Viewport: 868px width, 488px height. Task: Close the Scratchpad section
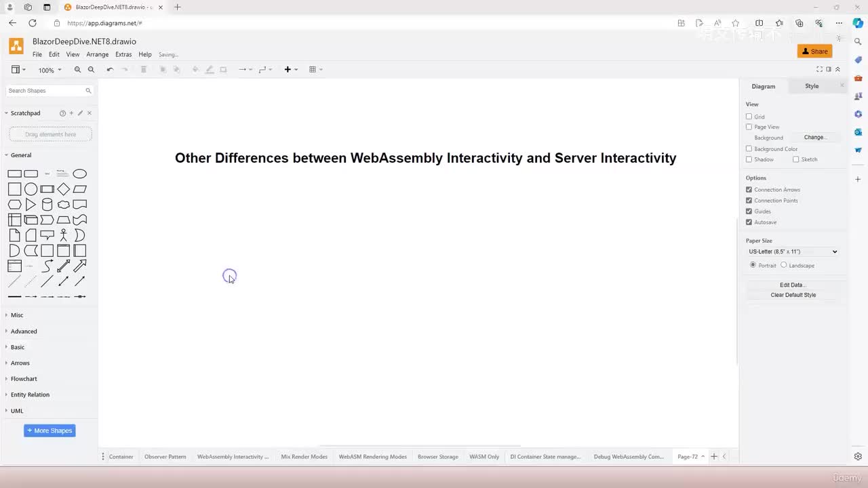(90, 113)
